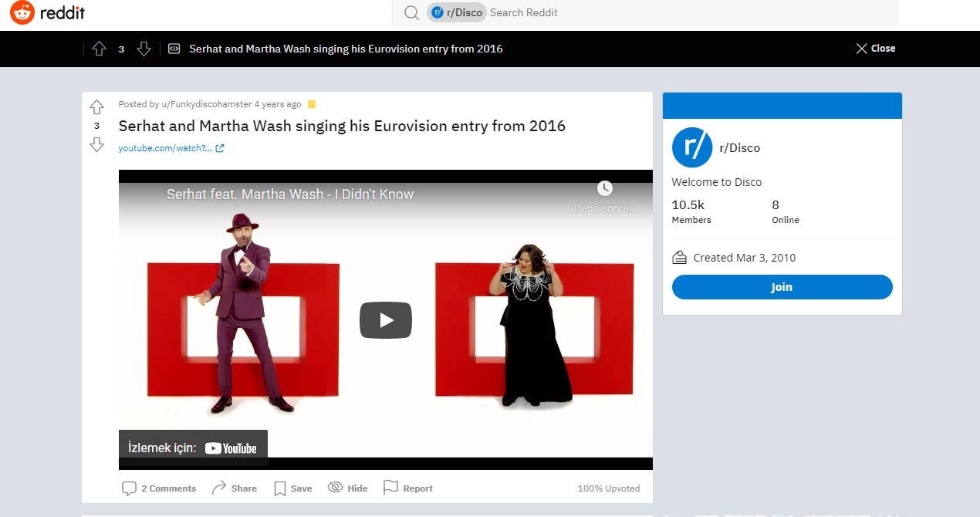This screenshot has height=517, width=980.
Task: Click the '8 Online' count
Action: point(786,212)
